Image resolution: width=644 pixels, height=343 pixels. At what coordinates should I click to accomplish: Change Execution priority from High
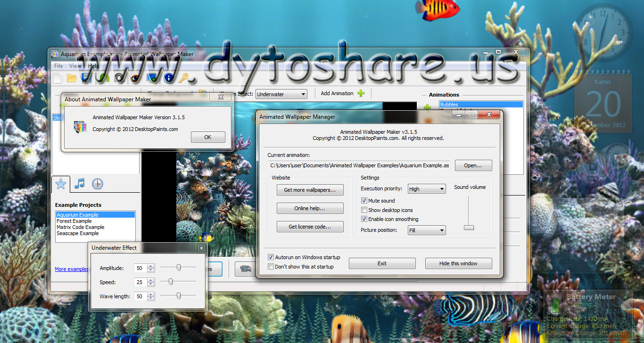coord(426,188)
